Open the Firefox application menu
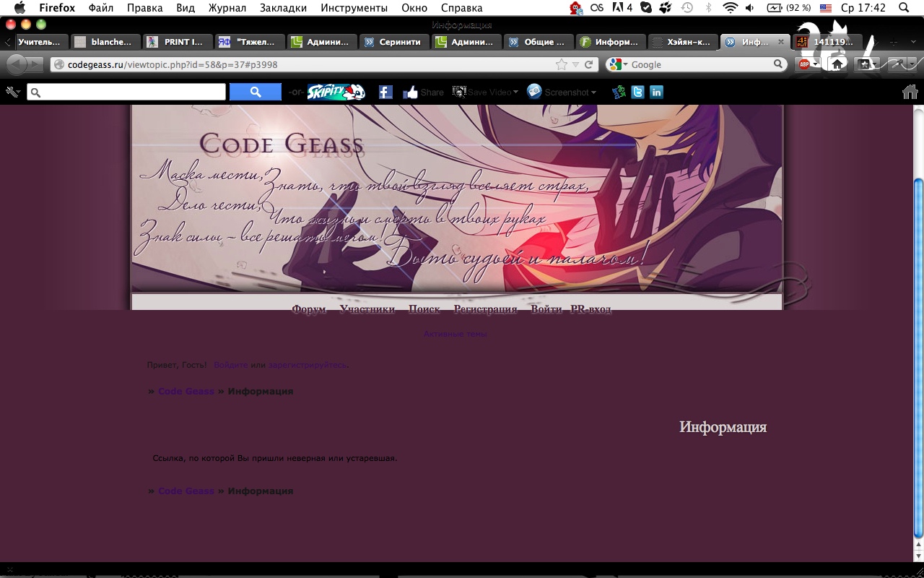Viewport: 924px width, 578px height. coord(56,8)
